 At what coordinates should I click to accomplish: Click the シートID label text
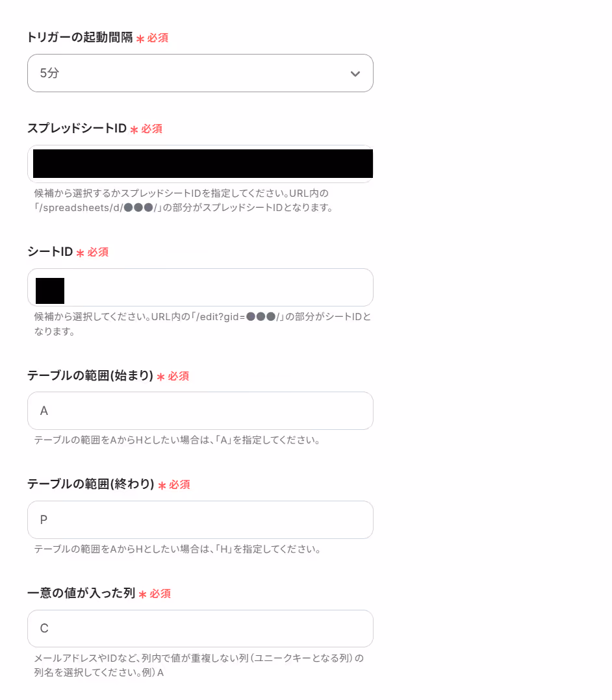point(50,252)
